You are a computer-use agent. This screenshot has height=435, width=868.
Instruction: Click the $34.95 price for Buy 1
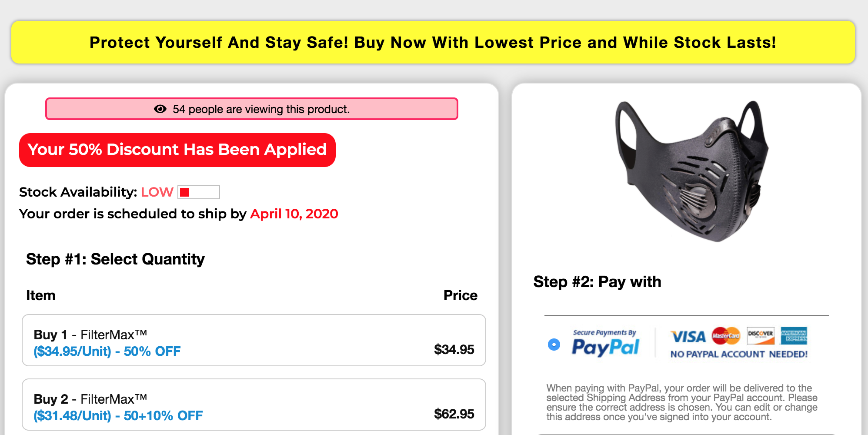coord(454,349)
